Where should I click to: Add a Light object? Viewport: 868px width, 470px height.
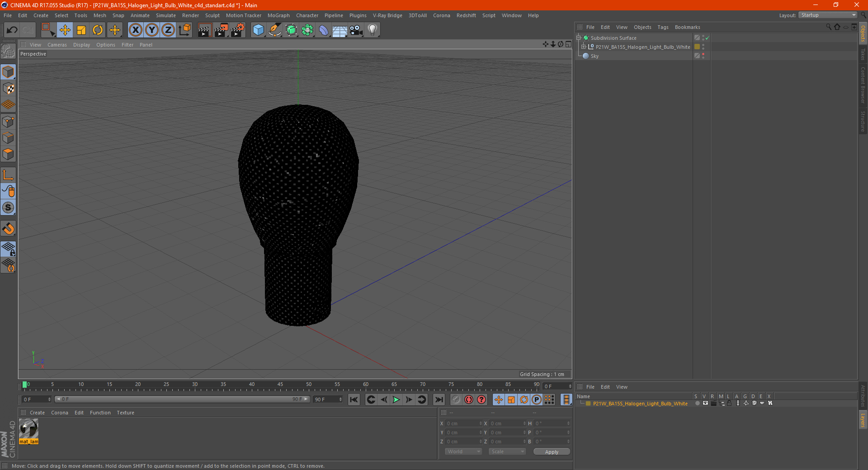373,30
